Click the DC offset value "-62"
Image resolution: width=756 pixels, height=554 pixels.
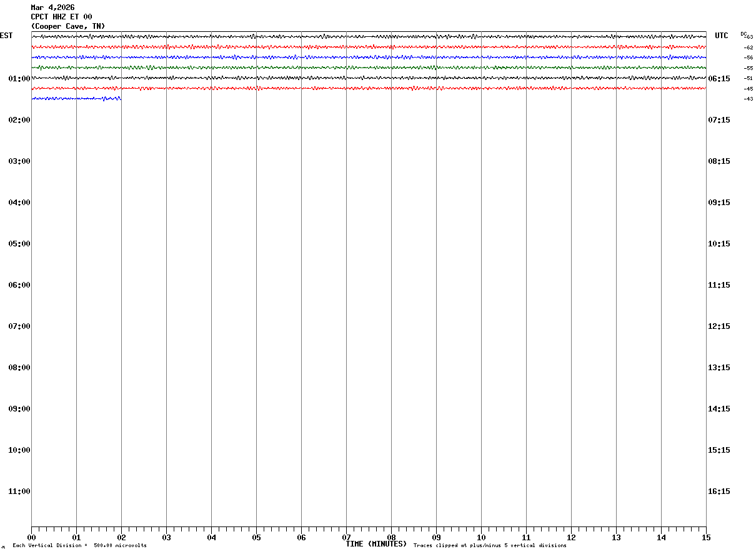(x=748, y=48)
